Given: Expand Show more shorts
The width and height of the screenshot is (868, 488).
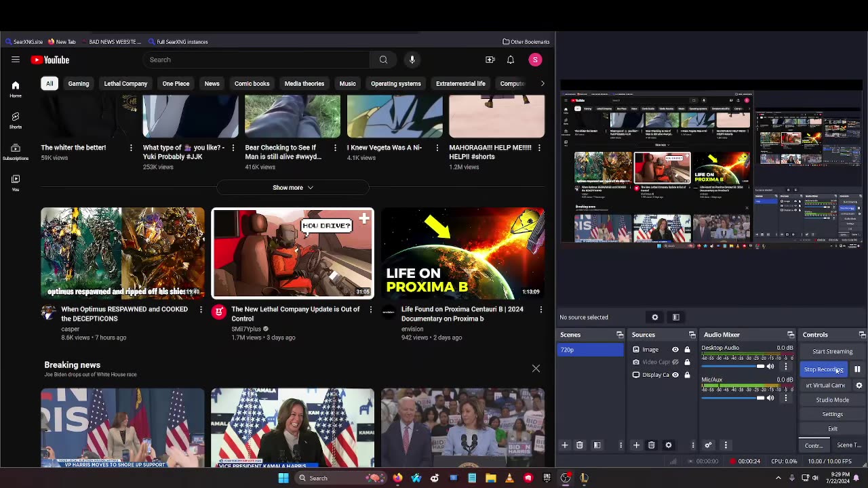Looking at the screenshot, I should click(292, 188).
